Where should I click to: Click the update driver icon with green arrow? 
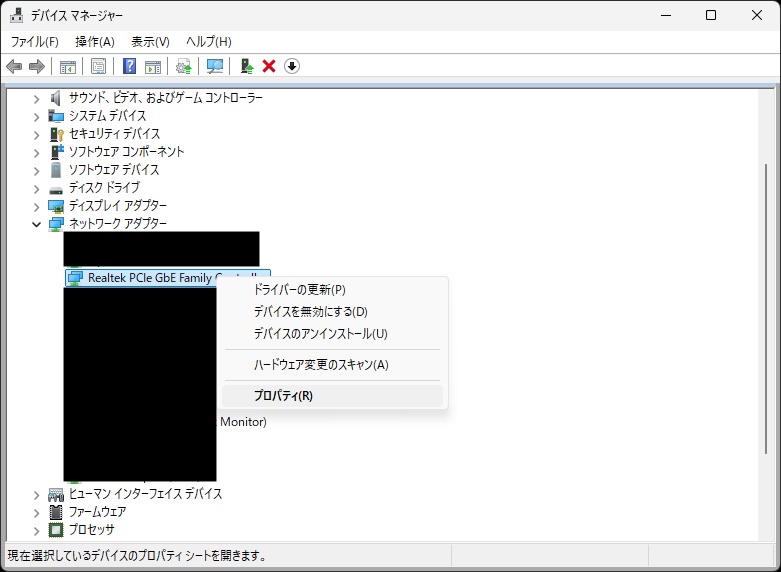tap(246, 66)
